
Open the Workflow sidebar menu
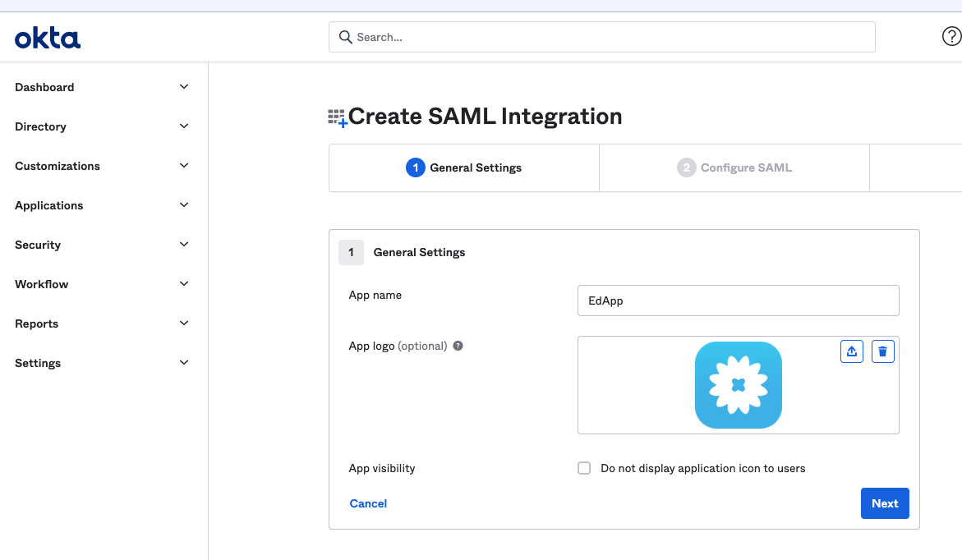[x=102, y=284]
